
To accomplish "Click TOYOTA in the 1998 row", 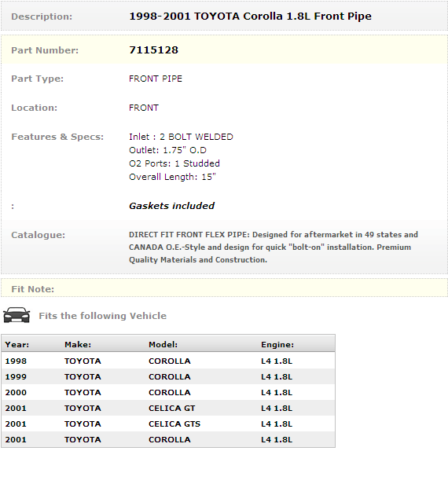I will 83,361.
